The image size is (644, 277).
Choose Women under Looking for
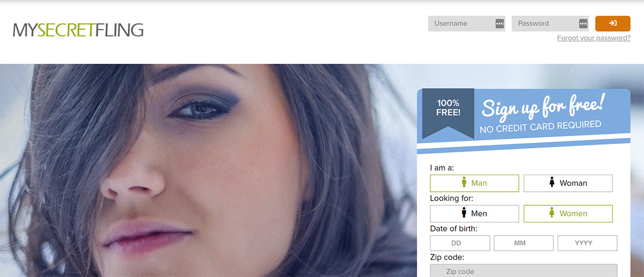(x=568, y=214)
